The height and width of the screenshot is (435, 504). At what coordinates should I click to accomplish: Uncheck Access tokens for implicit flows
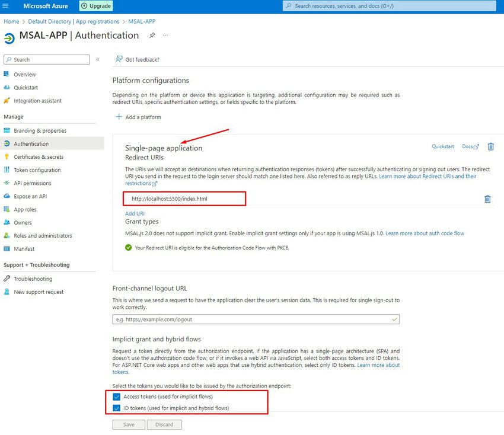tap(116, 396)
